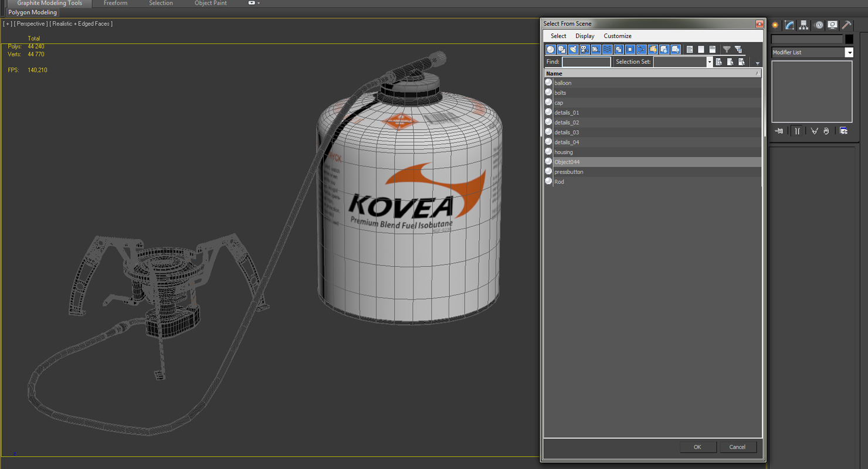Open the Motion command panel tab

[x=818, y=25]
